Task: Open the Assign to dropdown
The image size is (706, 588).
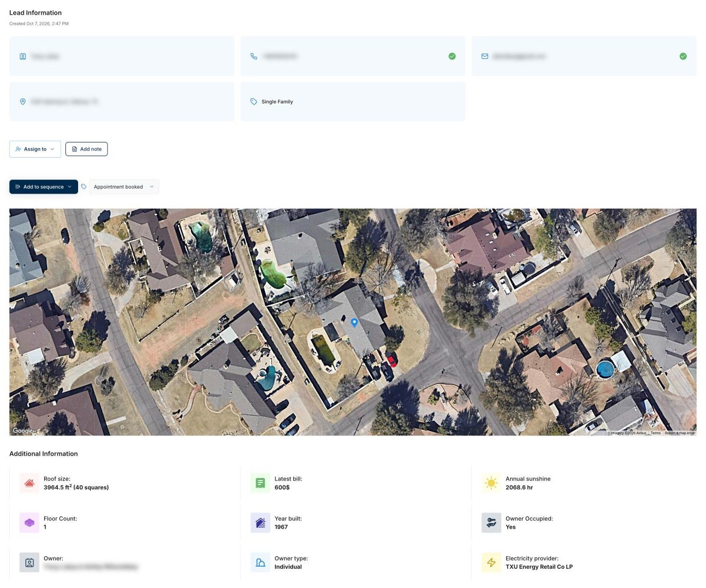Action: pos(35,149)
